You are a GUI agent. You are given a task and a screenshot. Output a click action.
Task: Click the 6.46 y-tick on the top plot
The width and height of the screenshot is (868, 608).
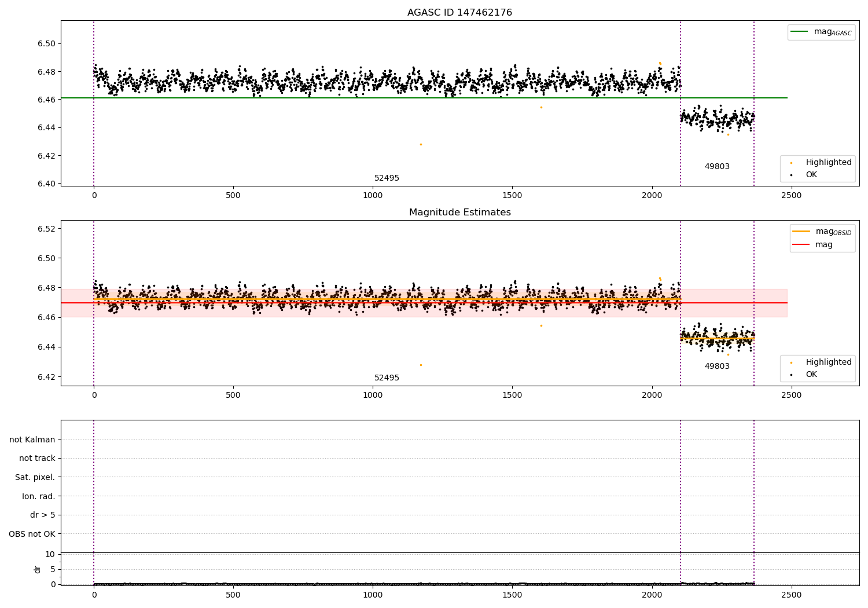pos(46,100)
